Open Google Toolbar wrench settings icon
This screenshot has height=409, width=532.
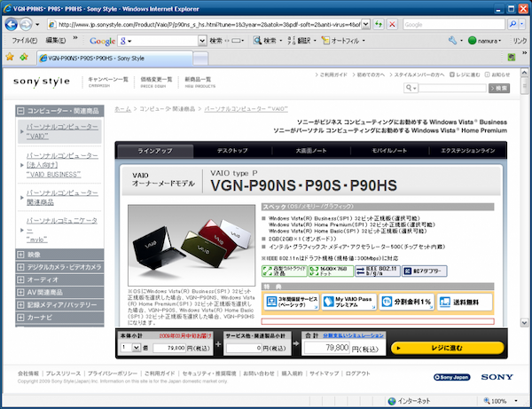pyautogui.click(x=452, y=41)
